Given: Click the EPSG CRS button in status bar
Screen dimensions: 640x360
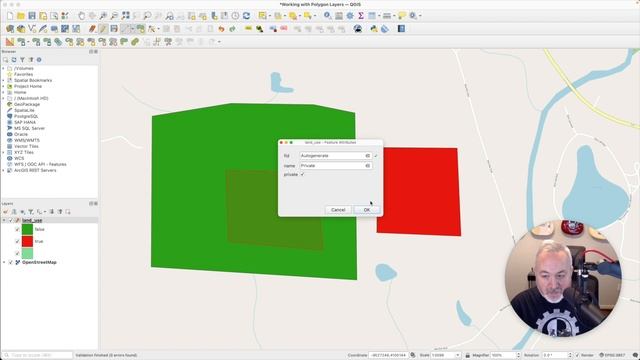Looking at the screenshot, I should coord(613,356).
